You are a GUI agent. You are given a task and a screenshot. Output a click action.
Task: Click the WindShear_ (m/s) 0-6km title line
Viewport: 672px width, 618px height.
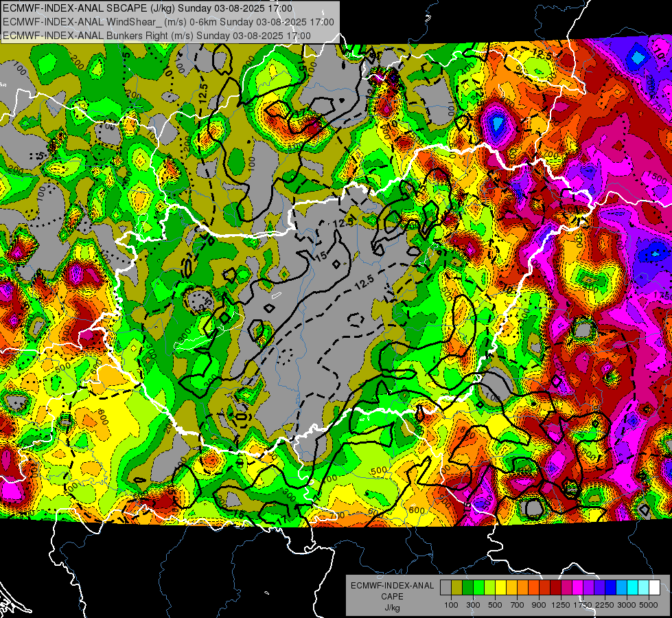168,22
